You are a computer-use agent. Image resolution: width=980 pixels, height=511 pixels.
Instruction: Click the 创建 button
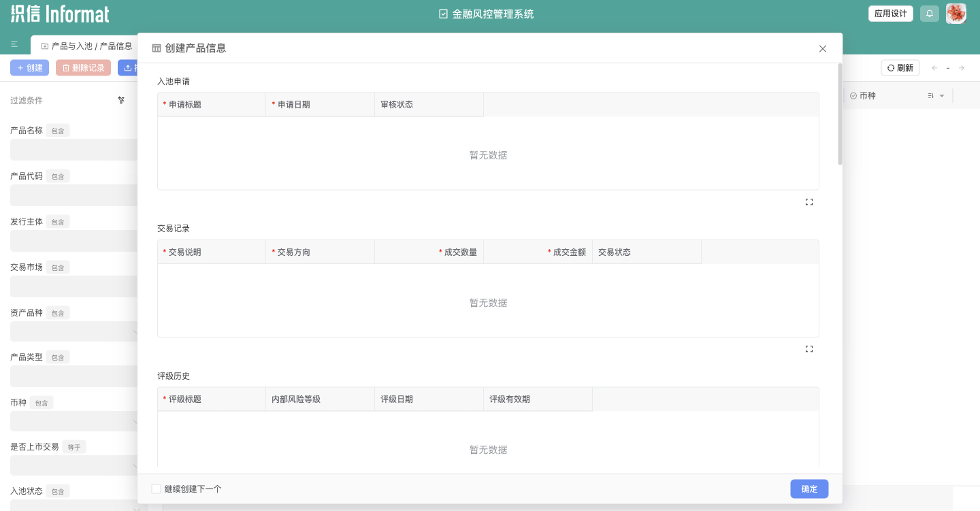pos(29,68)
